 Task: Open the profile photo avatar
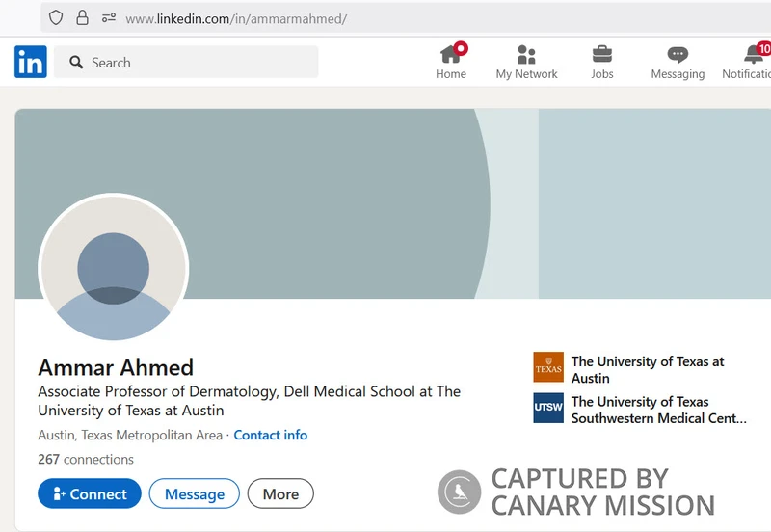tap(113, 268)
